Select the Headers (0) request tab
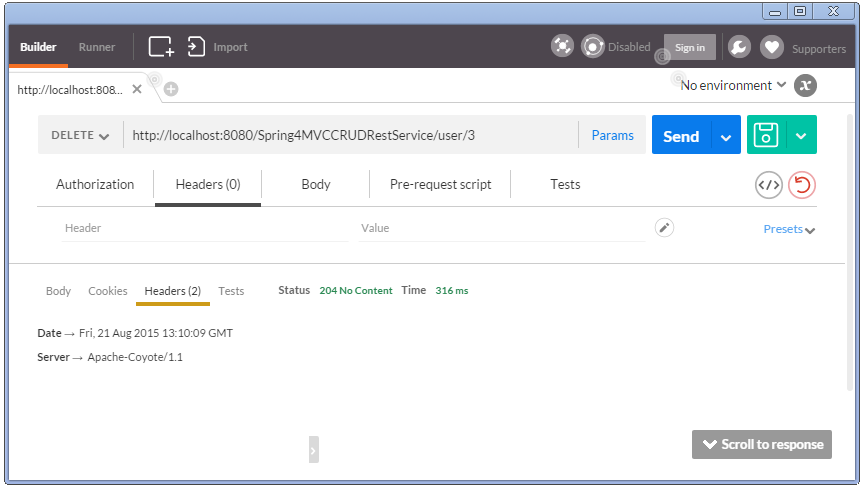This screenshot has height=486, width=863. pyautogui.click(x=208, y=184)
